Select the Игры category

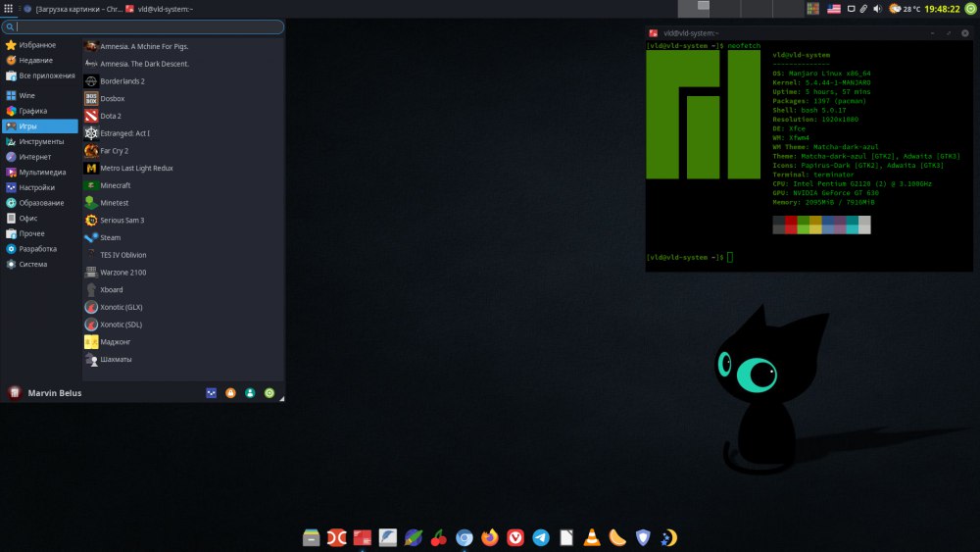pos(40,126)
